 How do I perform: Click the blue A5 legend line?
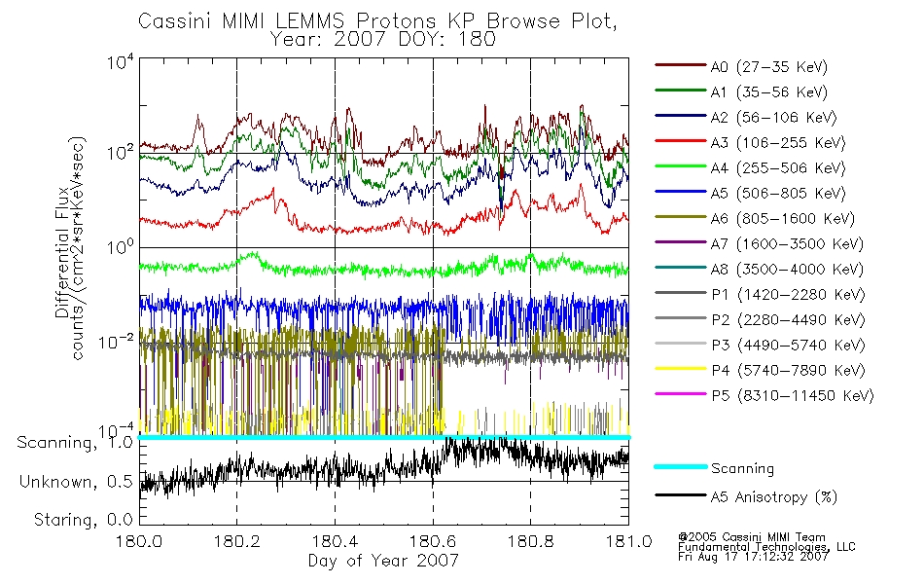681,192
